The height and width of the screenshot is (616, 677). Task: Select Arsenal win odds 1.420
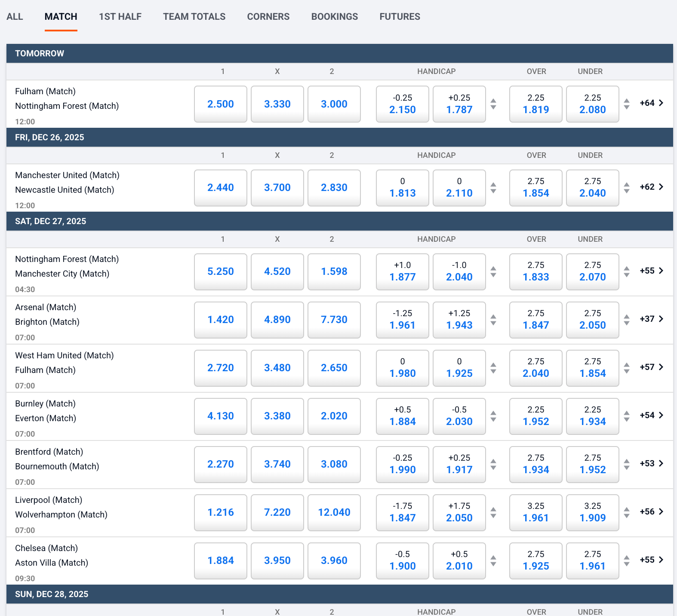(221, 320)
